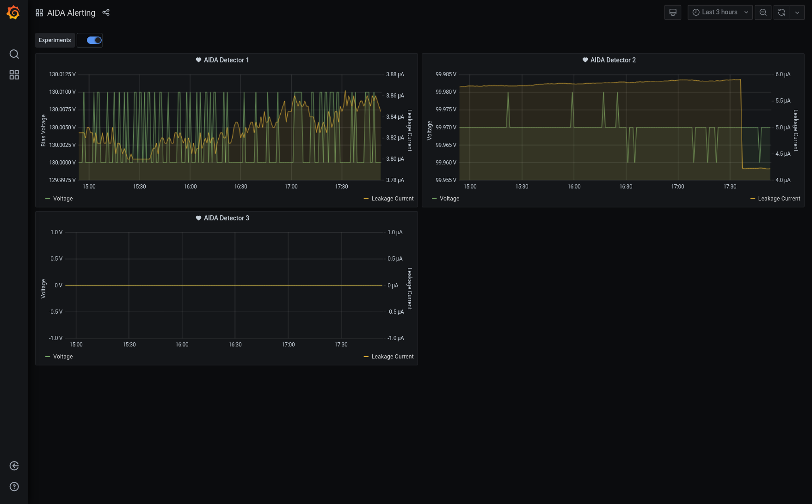
Task: Click the sign-in arrow icon
Action: 14,466
